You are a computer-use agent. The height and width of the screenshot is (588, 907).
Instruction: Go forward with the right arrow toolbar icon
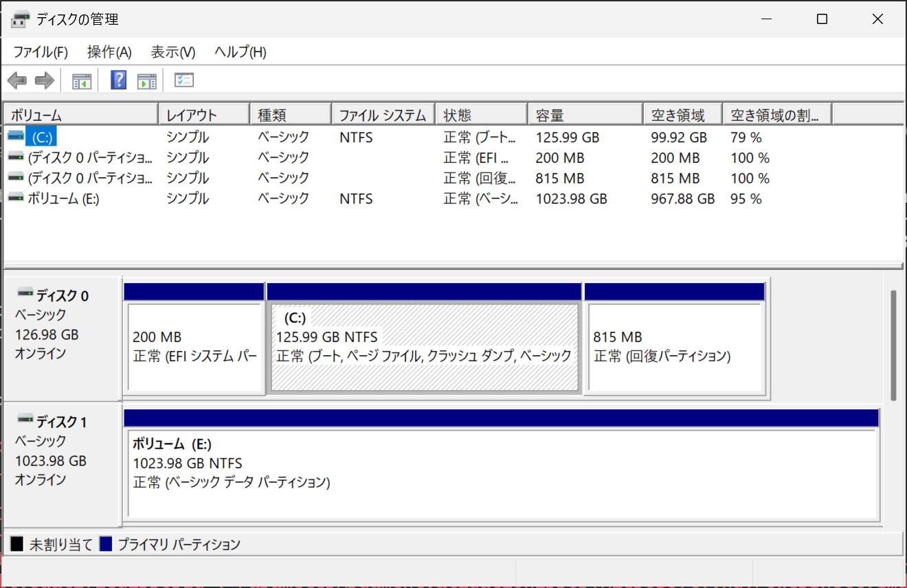45,81
